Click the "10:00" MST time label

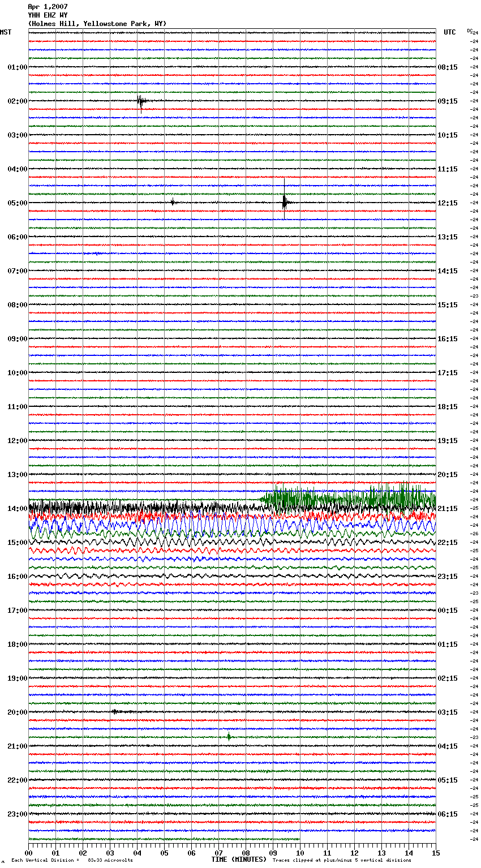click(x=18, y=373)
